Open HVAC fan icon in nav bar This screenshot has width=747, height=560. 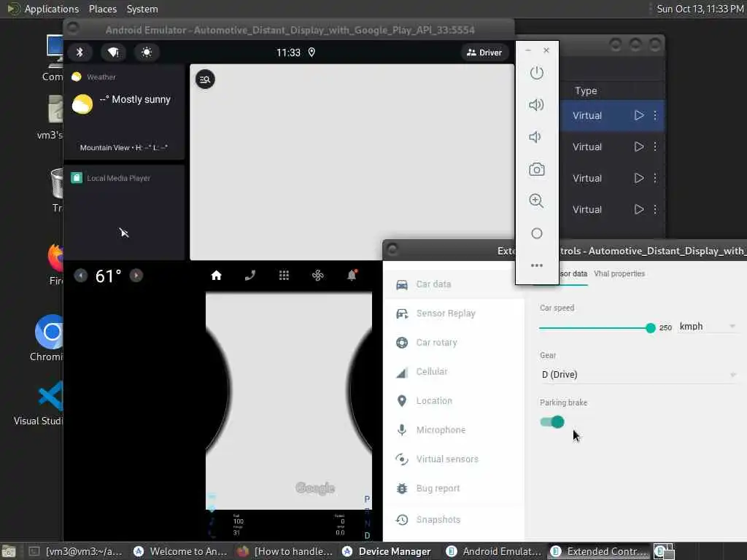pyautogui.click(x=318, y=275)
